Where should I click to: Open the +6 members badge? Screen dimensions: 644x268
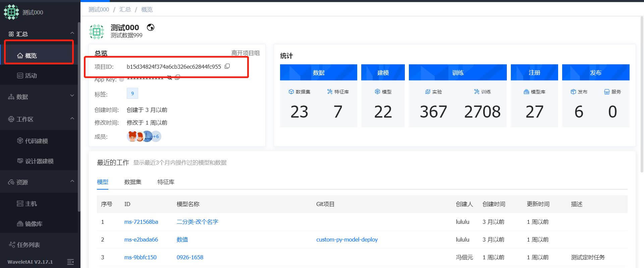point(156,136)
